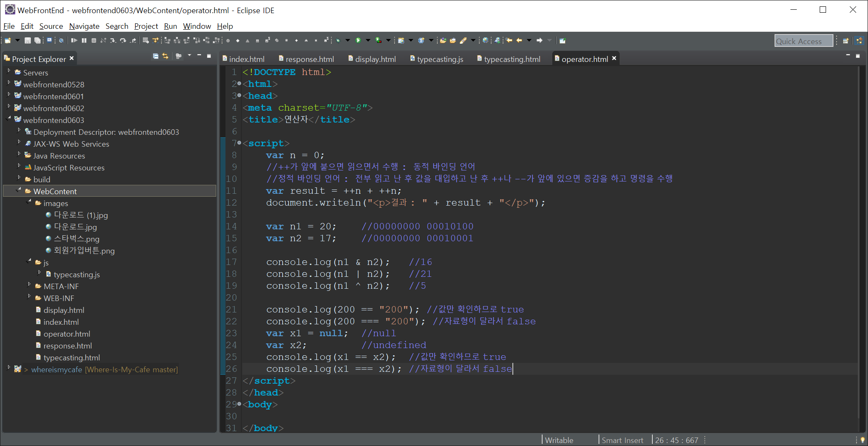Open the Debug configurations dropdown arrow
The image size is (868, 446).
click(348, 41)
